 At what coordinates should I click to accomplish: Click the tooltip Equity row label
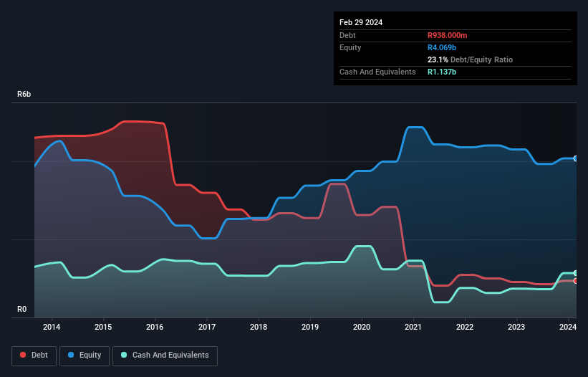coord(350,47)
